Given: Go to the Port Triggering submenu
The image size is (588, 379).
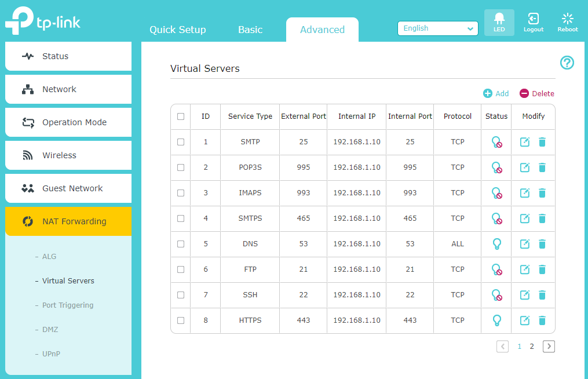Looking at the screenshot, I should pos(68,305).
